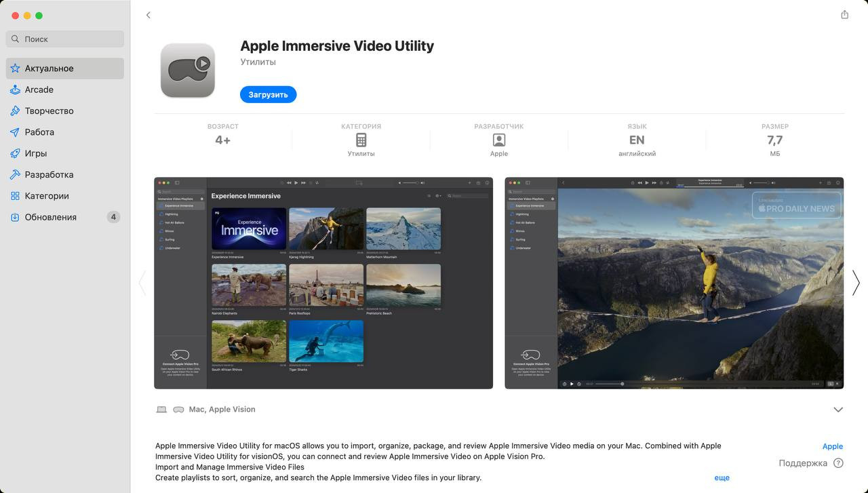Viewport: 868px width, 493px height.
Task: Click the Загрузить download button
Action: tap(269, 94)
